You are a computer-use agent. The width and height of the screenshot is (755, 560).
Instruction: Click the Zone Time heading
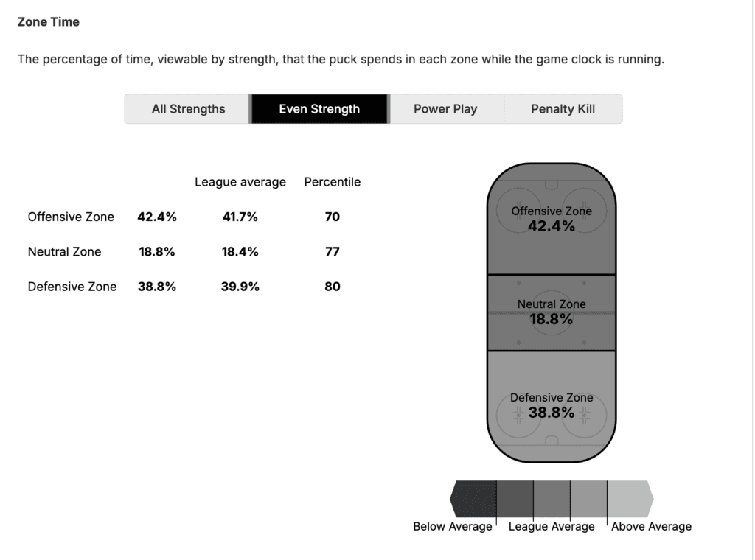point(49,22)
